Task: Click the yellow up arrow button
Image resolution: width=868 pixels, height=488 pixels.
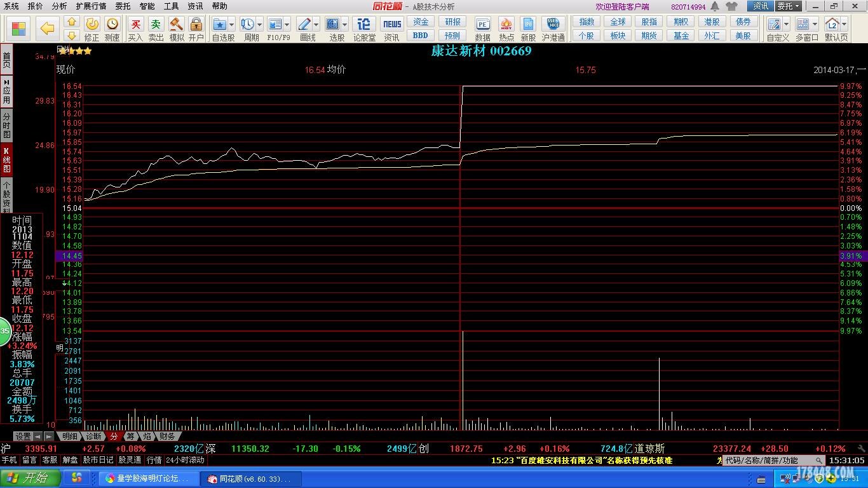Action: tap(72, 22)
